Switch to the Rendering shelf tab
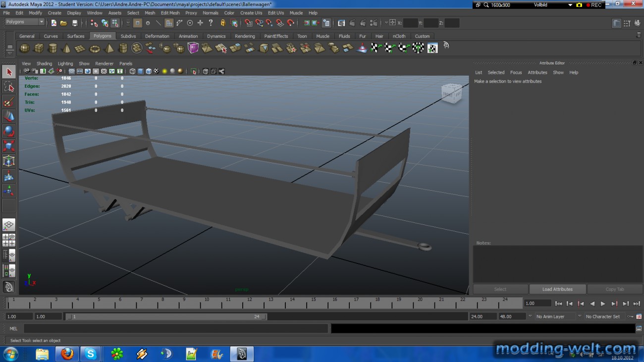 pos(245,36)
